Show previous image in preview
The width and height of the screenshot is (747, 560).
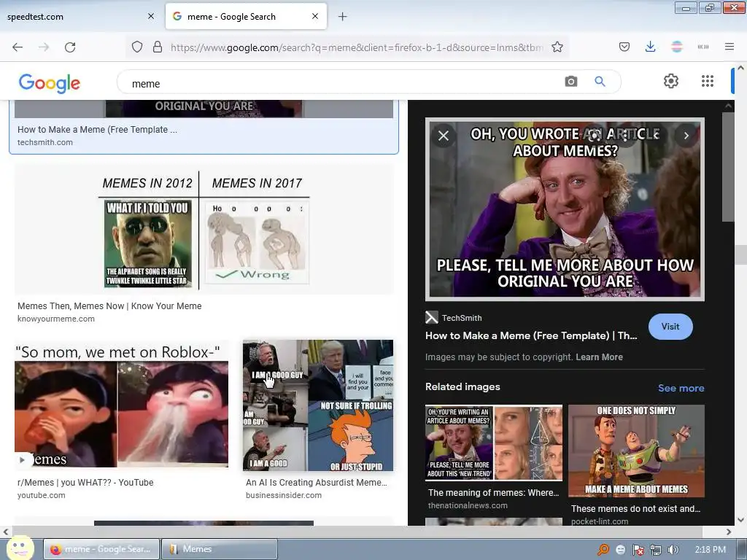coord(657,136)
